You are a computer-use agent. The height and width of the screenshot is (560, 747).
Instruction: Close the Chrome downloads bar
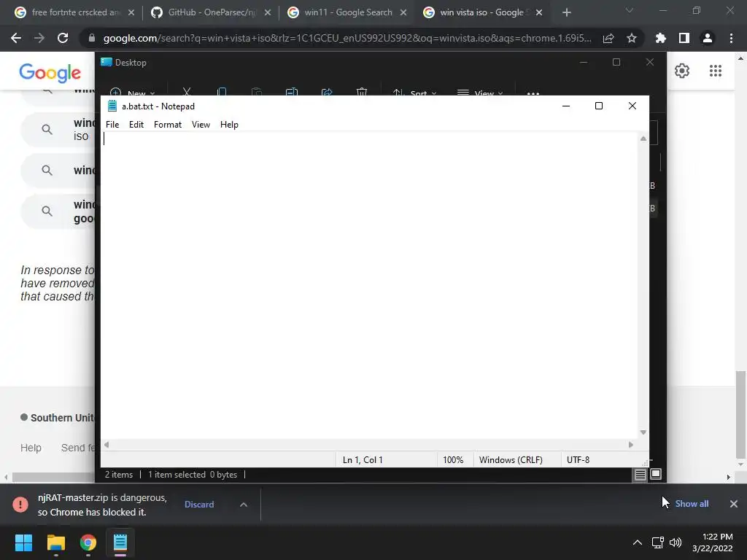734,504
